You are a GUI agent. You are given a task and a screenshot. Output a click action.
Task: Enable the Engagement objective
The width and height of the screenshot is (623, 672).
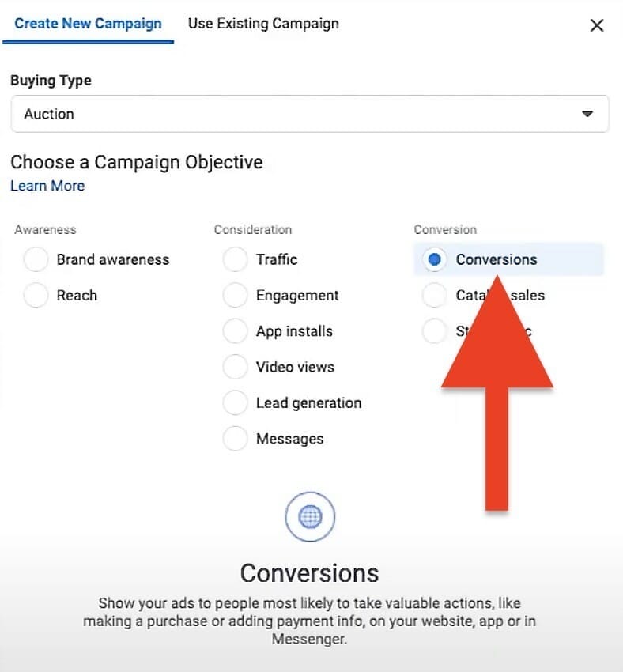click(236, 295)
